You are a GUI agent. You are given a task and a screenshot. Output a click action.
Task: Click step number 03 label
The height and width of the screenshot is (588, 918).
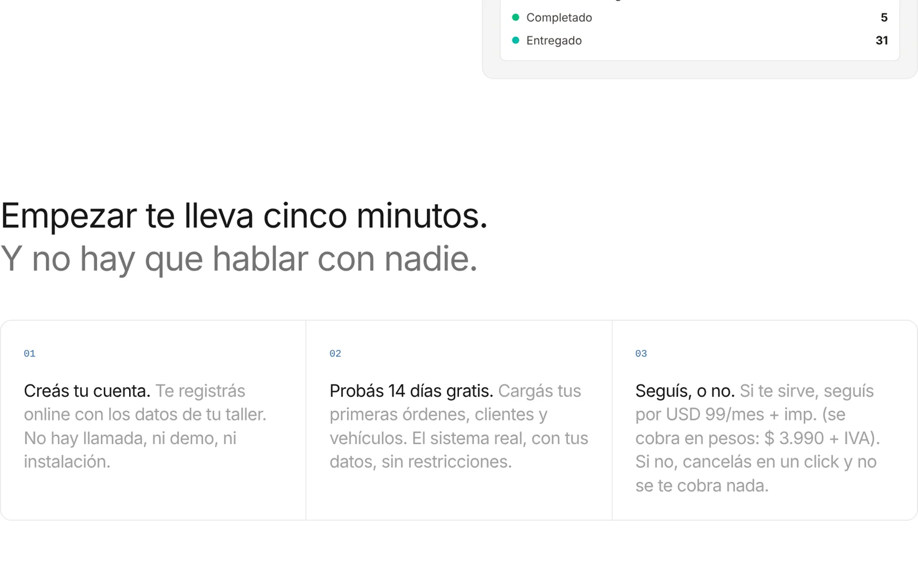point(641,353)
